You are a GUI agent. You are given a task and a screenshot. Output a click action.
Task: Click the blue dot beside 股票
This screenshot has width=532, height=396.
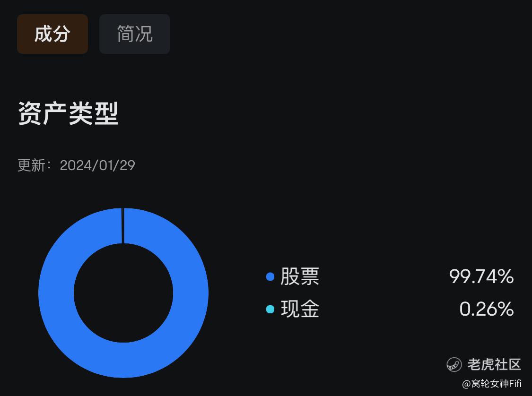point(270,276)
